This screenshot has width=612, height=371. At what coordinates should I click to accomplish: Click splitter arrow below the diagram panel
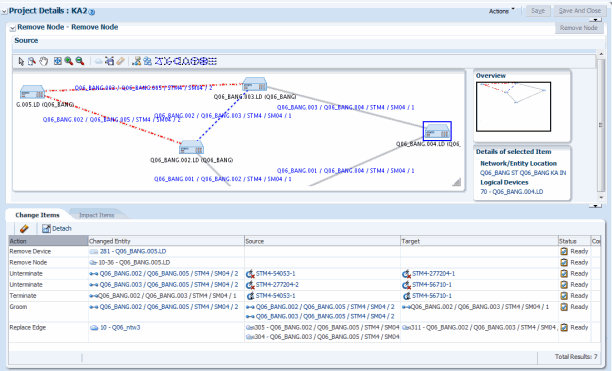pyautogui.click(x=595, y=206)
